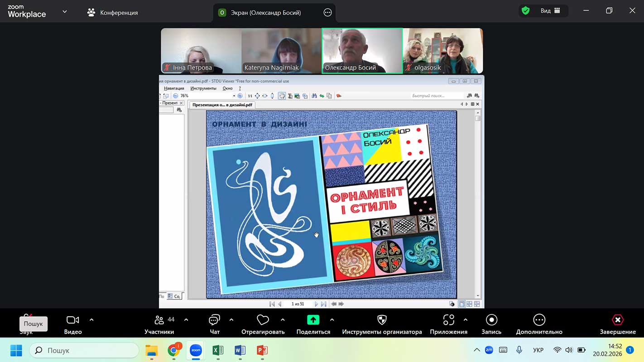The width and height of the screenshot is (644, 362).
Task: Click the green encryption shield icon
Action: point(525,11)
